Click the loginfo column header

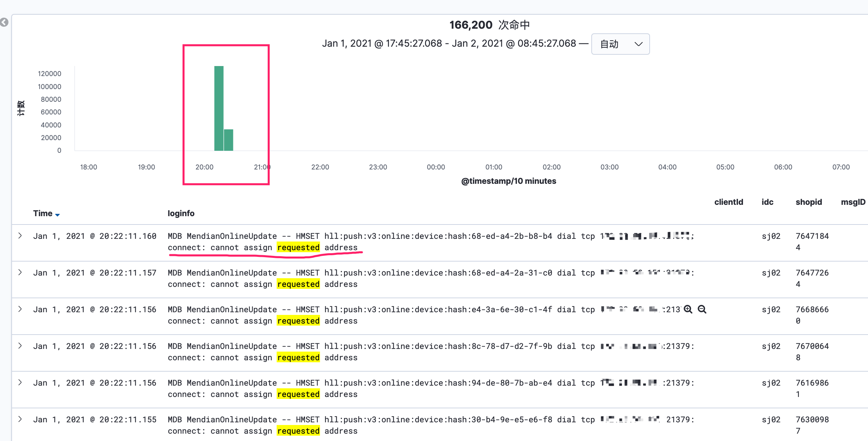click(181, 213)
